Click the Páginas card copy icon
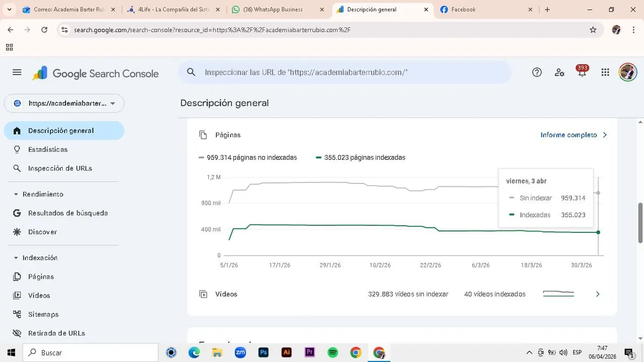The image size is (644, 362). coord(203,135)
